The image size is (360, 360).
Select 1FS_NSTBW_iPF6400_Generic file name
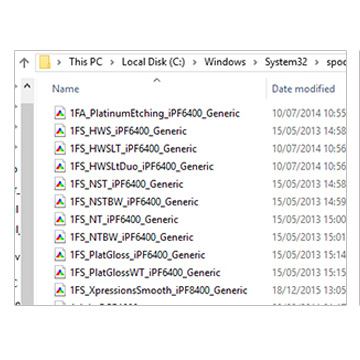coord(134,202)
